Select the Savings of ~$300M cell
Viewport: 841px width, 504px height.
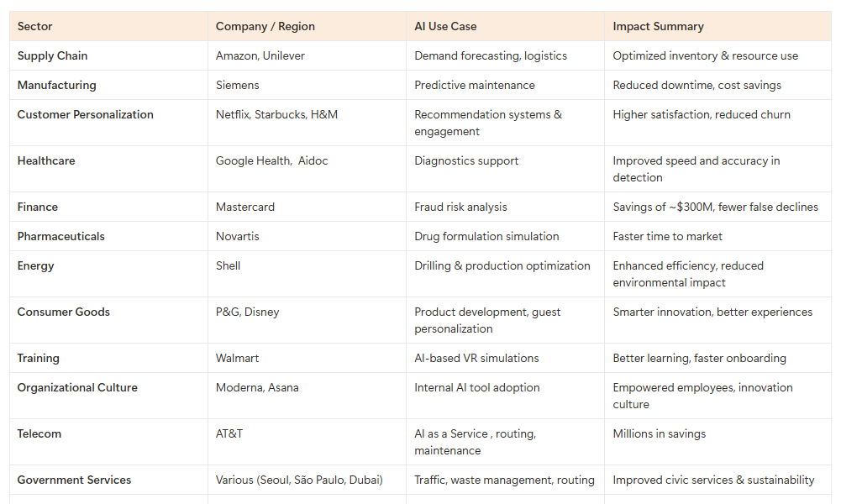715,207
